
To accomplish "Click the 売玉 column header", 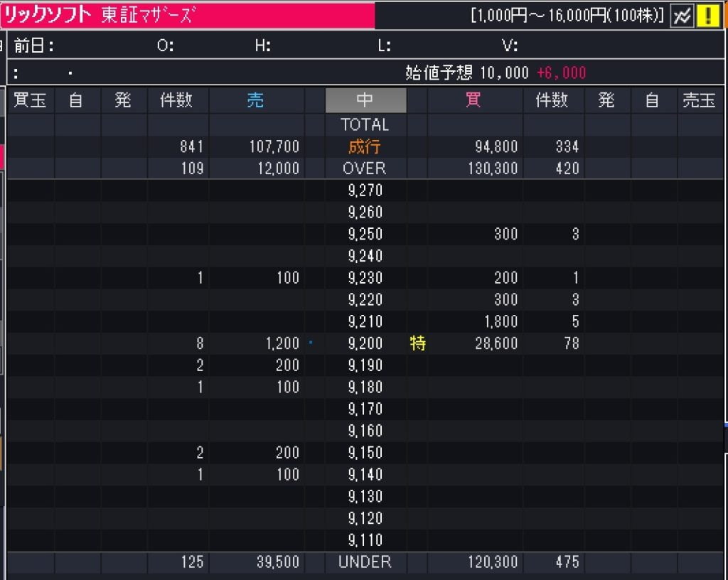I will 698,100.
